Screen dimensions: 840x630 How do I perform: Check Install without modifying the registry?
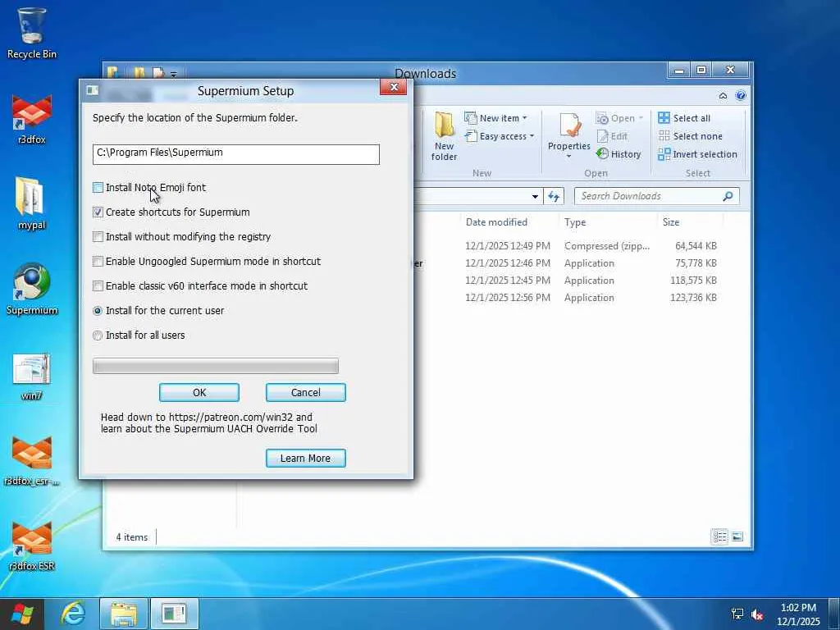[98, 237]
